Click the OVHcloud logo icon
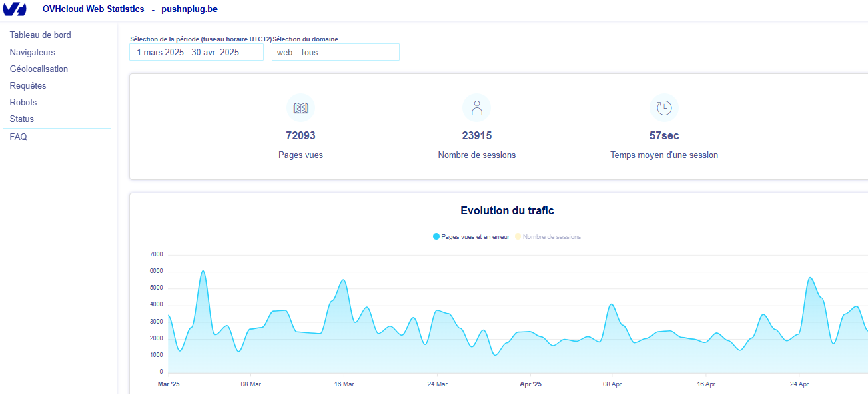 click(x=15, y=9)
